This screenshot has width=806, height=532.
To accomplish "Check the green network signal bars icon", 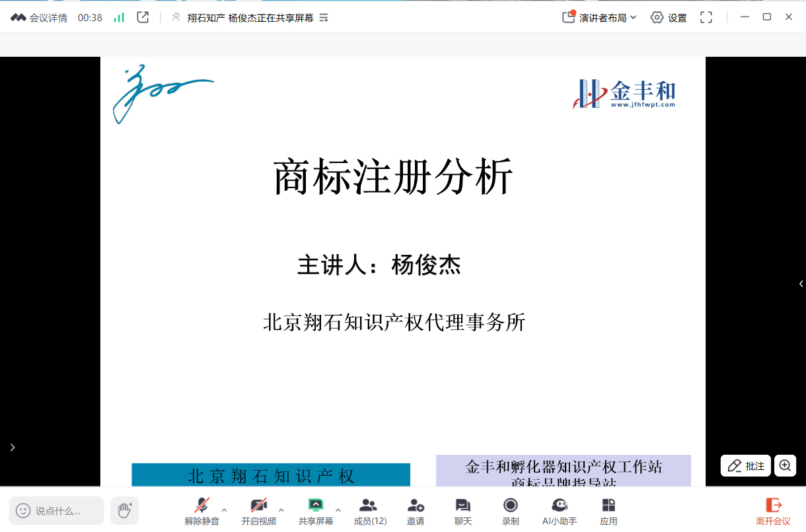I will [x=119, y=18].
